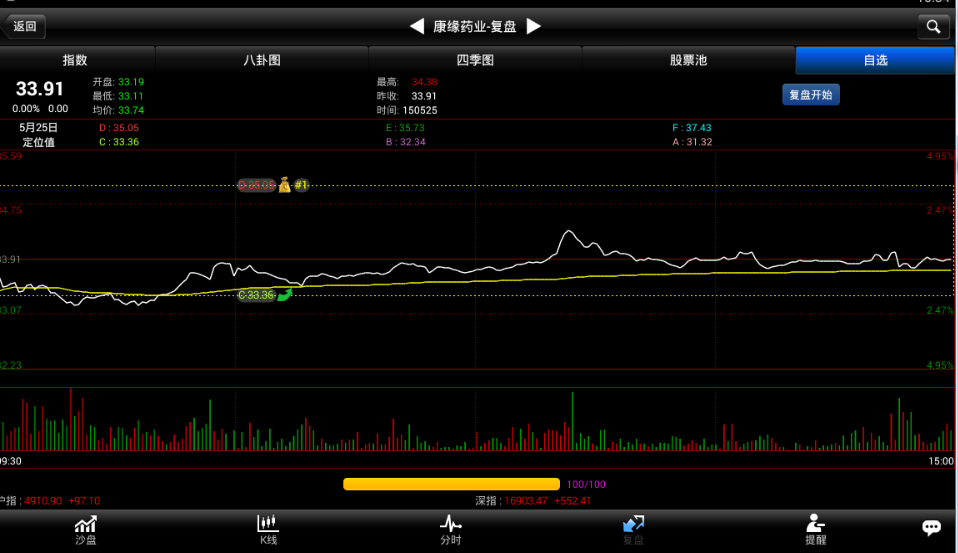Click the 5月25日 date label

pyautogui.click(x=38, y=127)
